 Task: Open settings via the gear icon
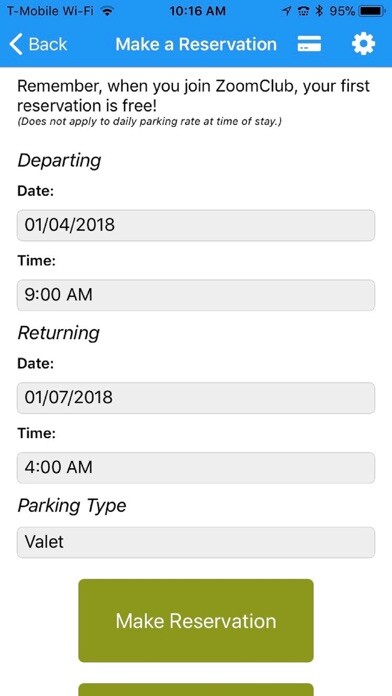[364, 44]
